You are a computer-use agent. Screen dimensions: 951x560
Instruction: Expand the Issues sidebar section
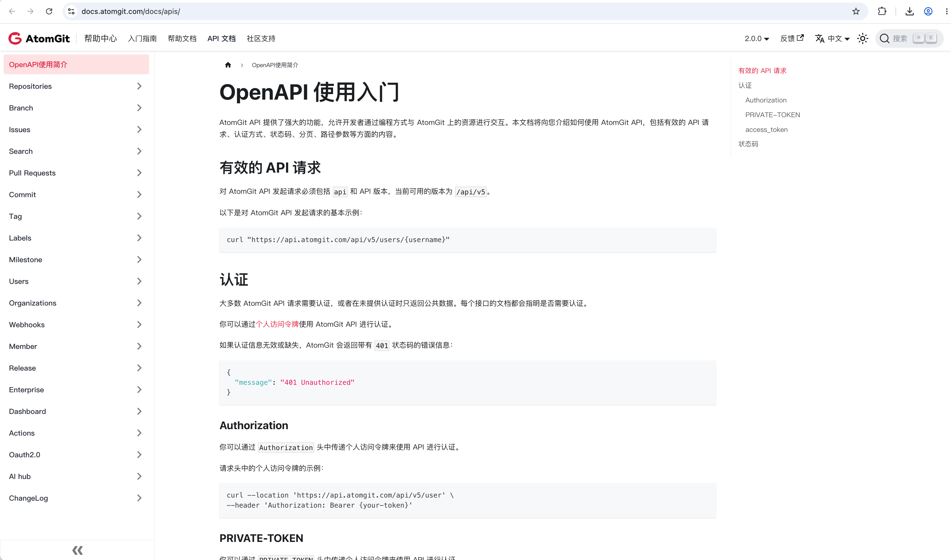pos(76,130)
